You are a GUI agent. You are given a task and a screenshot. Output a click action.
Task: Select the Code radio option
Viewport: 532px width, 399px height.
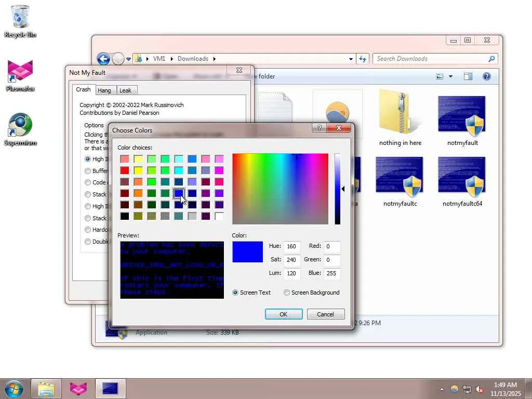pyautogui.click(x=87, y=182)
